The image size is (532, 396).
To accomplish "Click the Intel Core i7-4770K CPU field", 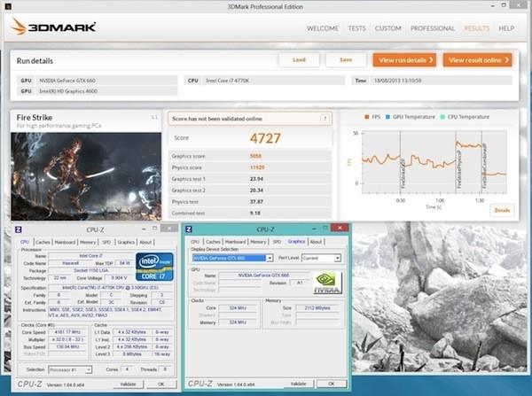I will point(273,81).
